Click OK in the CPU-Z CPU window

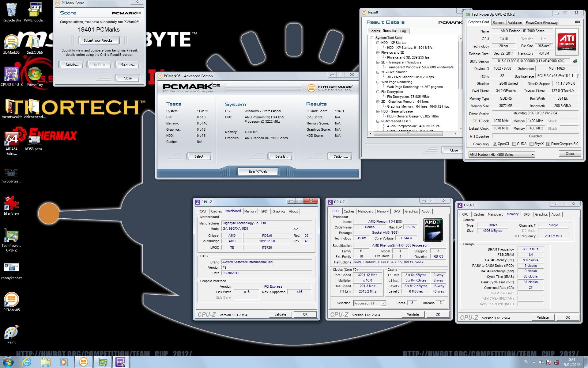click(x=438, y=314)
